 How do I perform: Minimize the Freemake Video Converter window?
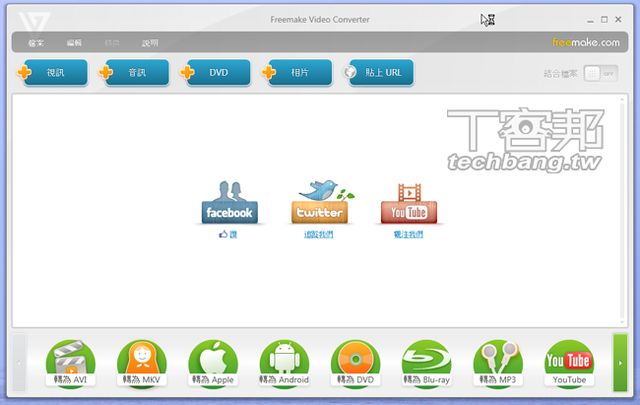tap(590, 20)
